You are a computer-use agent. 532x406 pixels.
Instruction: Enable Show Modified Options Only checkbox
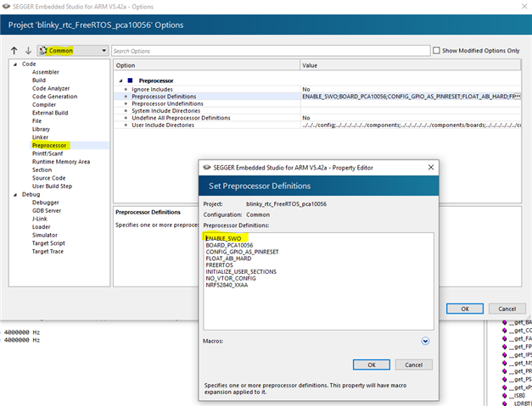(436, 51)
